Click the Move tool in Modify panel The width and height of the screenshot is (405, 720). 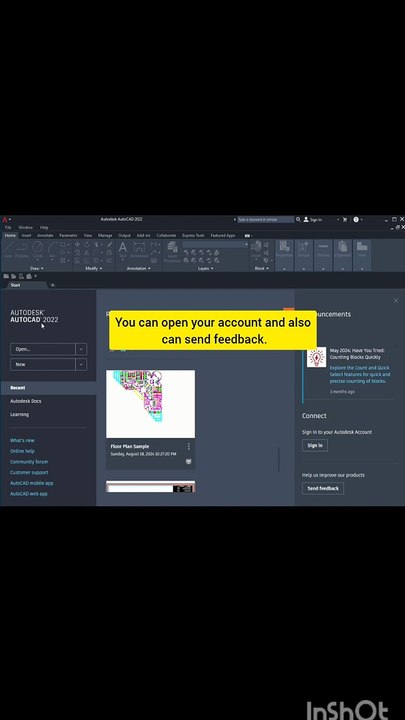(77, 245)
